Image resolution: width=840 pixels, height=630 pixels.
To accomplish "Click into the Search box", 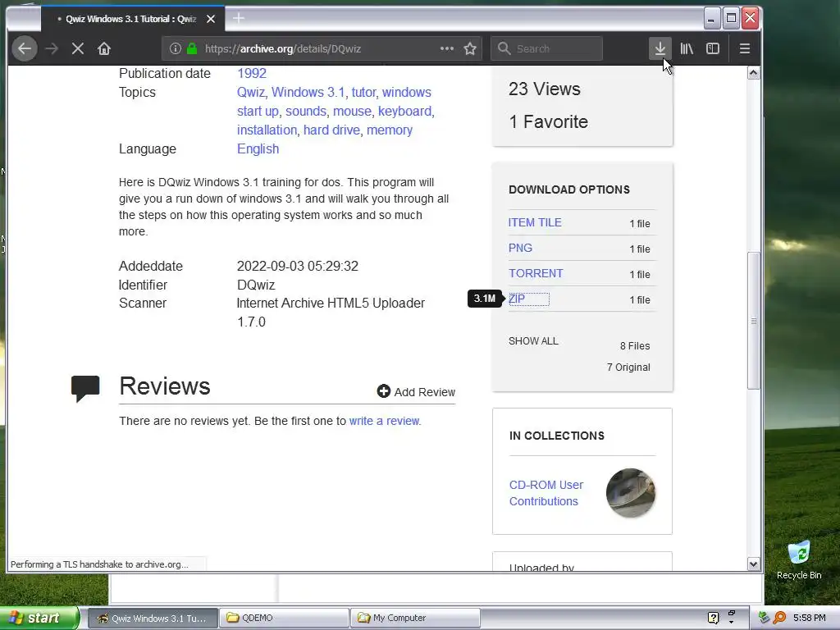I will coord(546,48).
